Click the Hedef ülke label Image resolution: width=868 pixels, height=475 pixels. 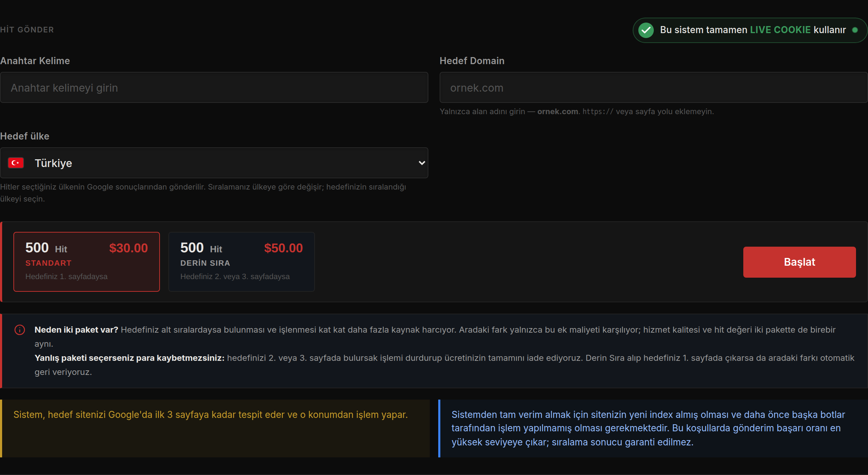tap(25, 136)
